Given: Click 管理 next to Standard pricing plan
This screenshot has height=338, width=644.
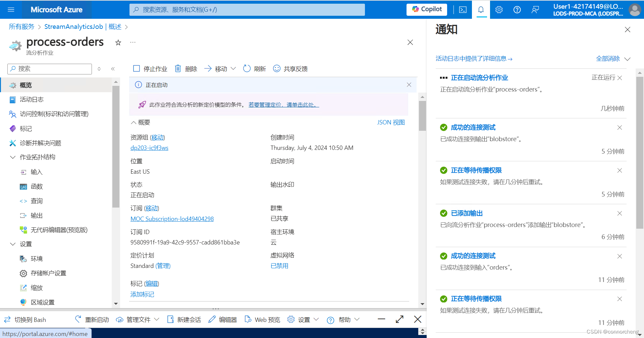Looking at the screenshot, I should [163, 266].
